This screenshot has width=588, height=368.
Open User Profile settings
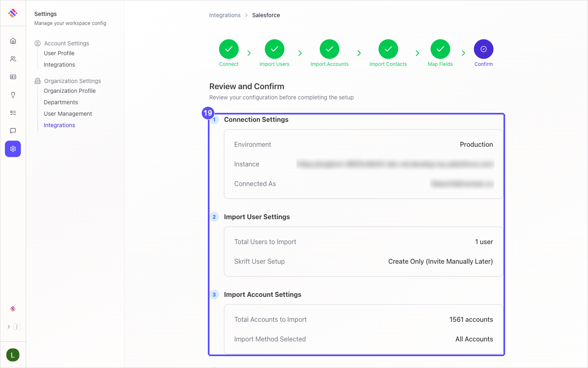pyautogui.click(x=59, y=53)
